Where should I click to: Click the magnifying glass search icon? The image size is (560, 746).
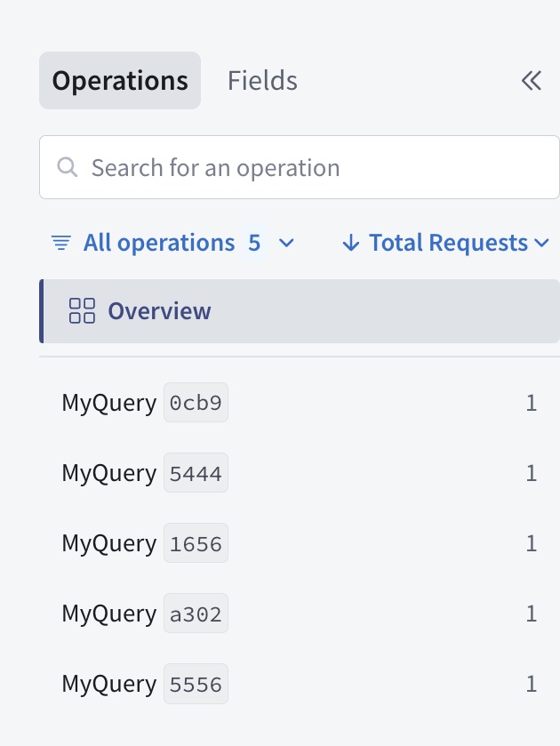68,166
